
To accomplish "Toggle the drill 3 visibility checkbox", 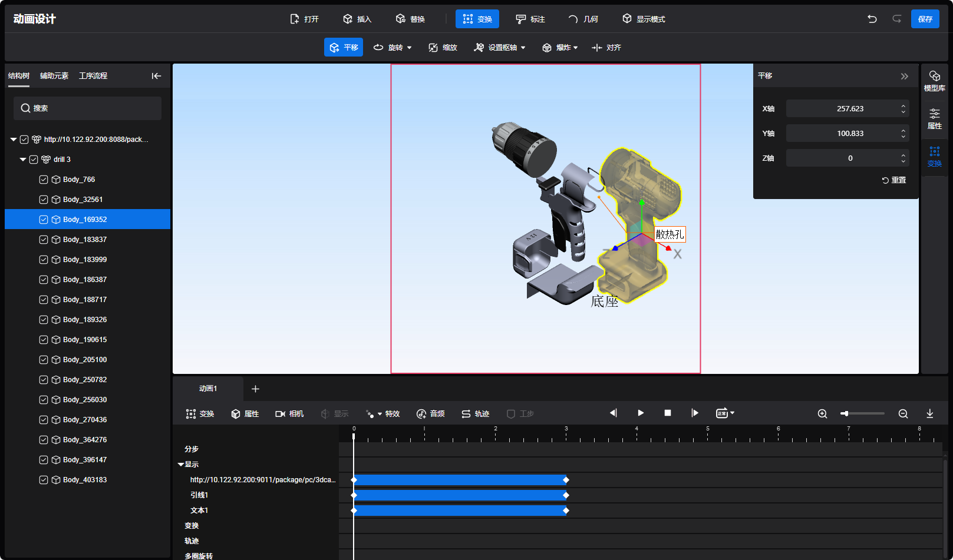I will [x=34, y=160].
